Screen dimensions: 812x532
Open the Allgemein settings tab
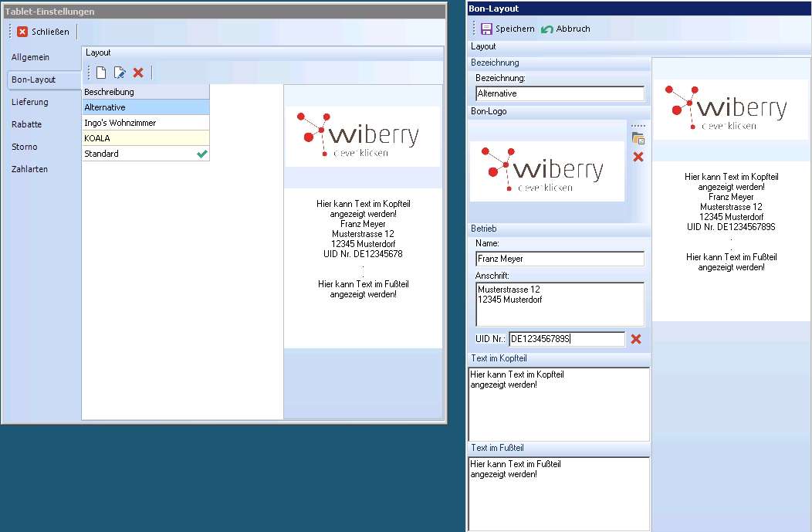[x=31, y=57]
